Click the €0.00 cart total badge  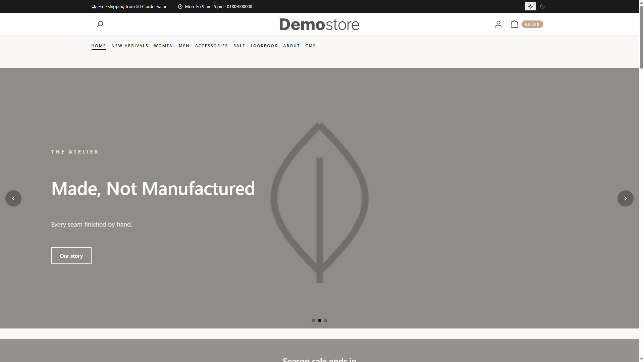(x=532, y=24)
